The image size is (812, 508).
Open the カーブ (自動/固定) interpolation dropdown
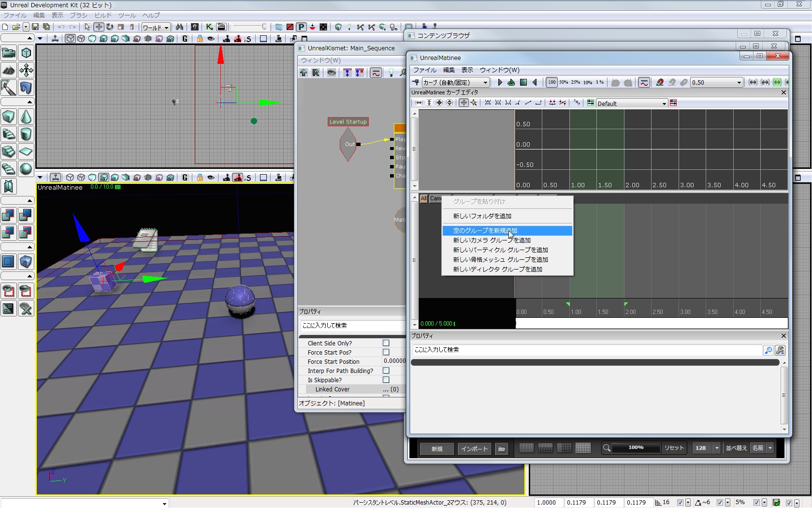point(485,83)
